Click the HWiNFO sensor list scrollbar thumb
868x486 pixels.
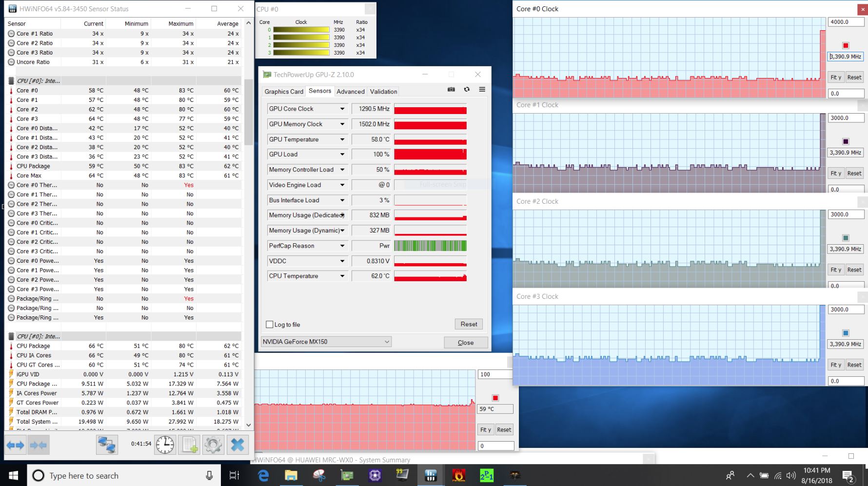[249, 112]
